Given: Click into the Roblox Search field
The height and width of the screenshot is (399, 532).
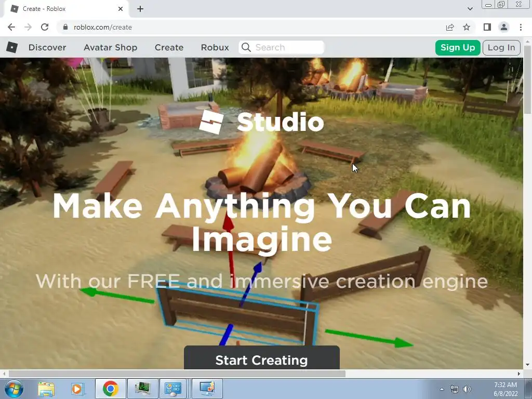Looking at the screenshot, I should (x=281, y=47).
